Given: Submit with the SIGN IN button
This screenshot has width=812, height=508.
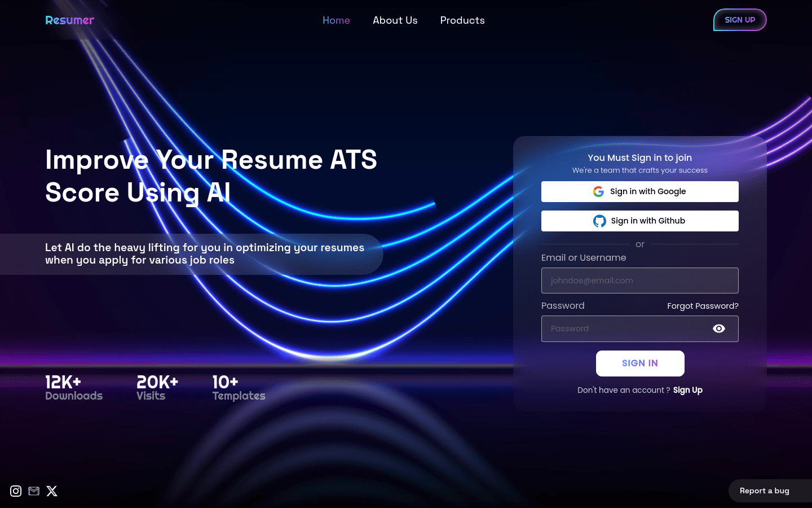Looking at the screenshot, I should tap(639, 364).
